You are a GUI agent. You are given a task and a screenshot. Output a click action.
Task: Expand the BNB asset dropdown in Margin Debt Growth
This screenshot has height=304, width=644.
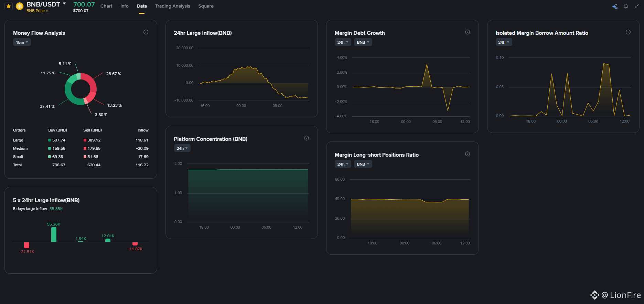(363, 42)
